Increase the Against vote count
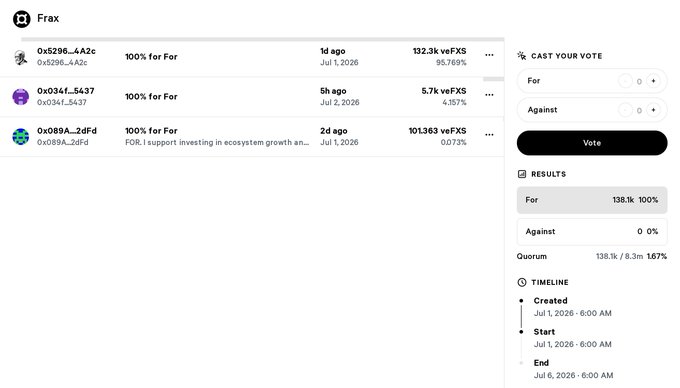This screenshot has height=388, width=680. point(653,110)
